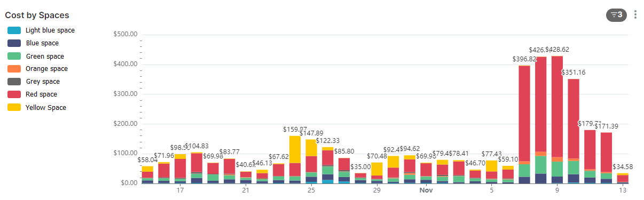Select the last bar labeled $34.58
Image resolution: width=644 pixels, height=200 pixels.
pyautogui.click(x=623, y=178)
